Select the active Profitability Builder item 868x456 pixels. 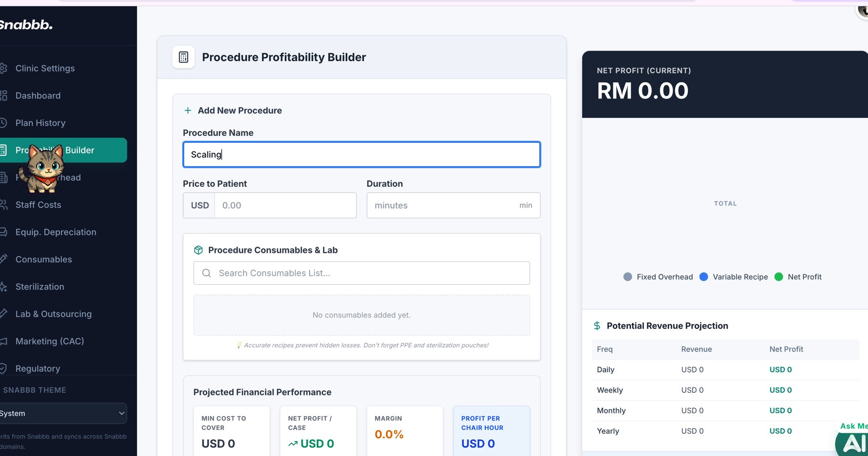tap(63, 150)
